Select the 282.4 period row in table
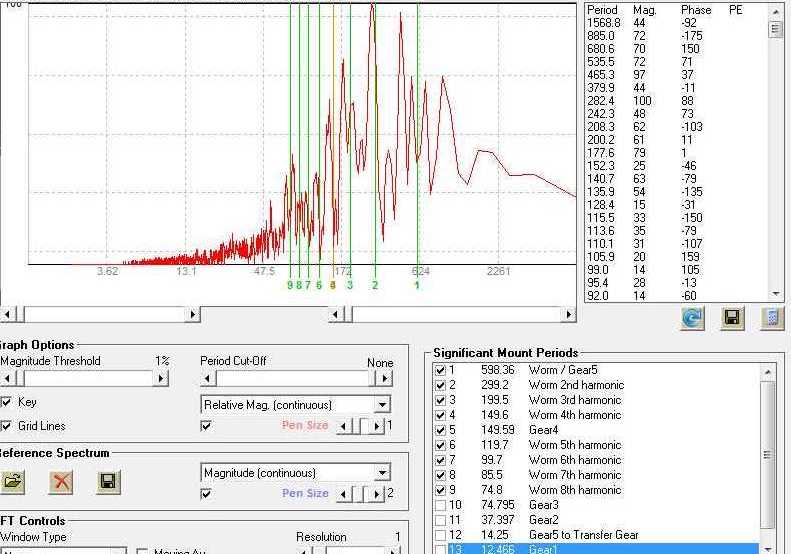Screen dimensions: 791x554 coord(604,101)
